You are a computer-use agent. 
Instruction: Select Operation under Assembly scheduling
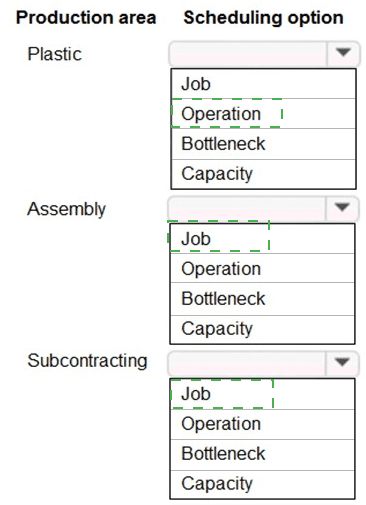(262, 268)
